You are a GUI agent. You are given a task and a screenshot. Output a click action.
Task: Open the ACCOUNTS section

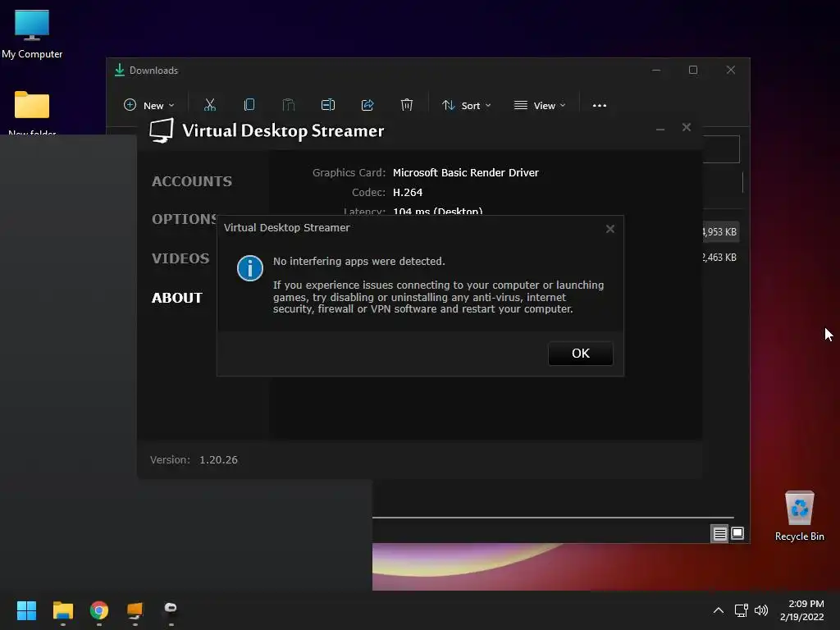point(192,181)
